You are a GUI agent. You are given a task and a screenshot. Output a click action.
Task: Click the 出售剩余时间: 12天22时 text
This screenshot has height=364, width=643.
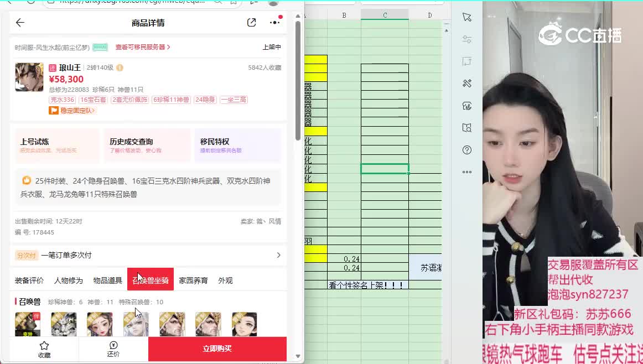[49, 221]
